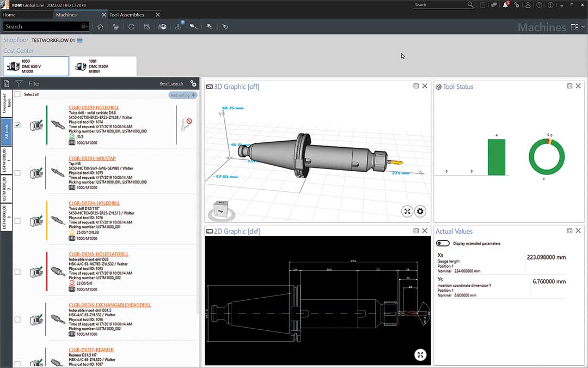Select the Unoccupied tools side tab
The height and width of the screenshot is (368, 588).
7,103
